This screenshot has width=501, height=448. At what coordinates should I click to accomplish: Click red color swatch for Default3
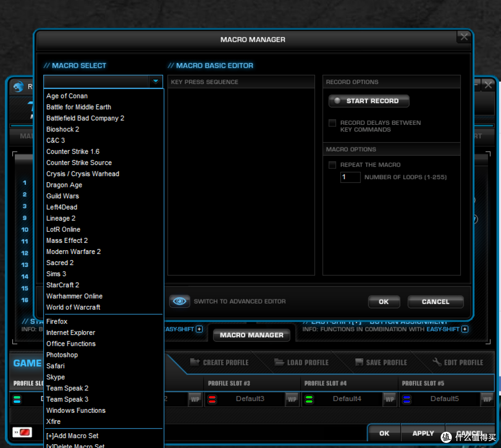[212, 399]
